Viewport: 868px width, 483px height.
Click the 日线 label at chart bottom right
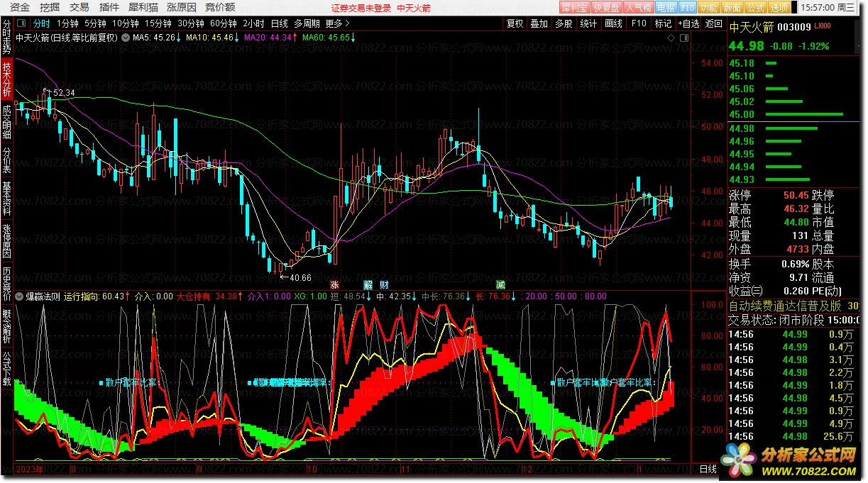tap(708, 470)
